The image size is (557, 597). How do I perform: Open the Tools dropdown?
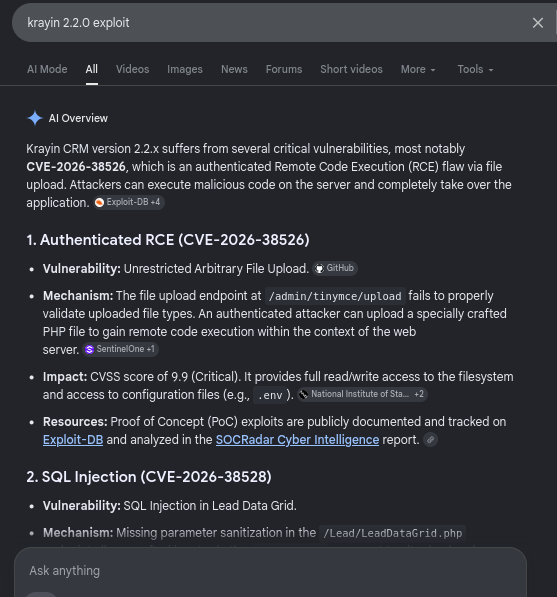pos(475,69)
